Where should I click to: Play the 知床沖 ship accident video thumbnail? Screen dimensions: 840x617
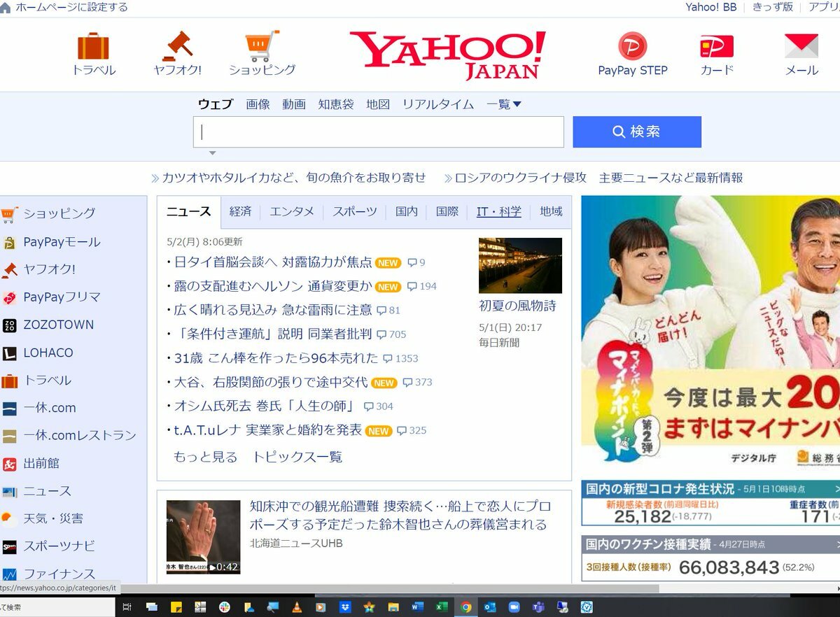click(x=203, y=537)
